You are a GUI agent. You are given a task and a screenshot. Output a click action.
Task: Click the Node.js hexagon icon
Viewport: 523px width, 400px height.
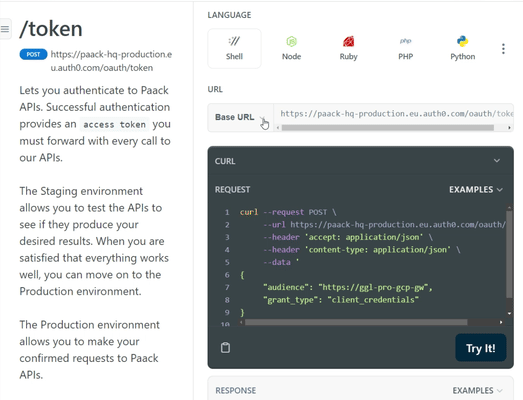292,42
